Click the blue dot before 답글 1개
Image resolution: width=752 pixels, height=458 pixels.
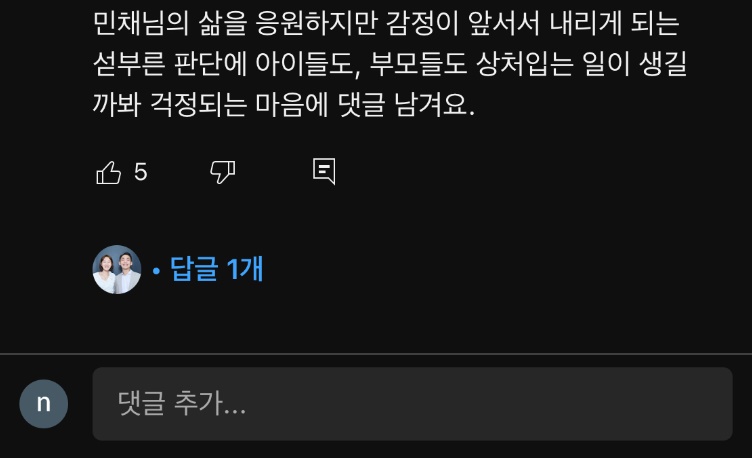point(156,271)
